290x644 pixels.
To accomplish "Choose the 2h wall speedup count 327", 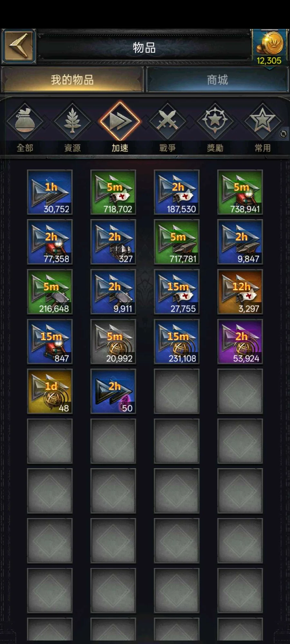I will click(x=113, y=242).
